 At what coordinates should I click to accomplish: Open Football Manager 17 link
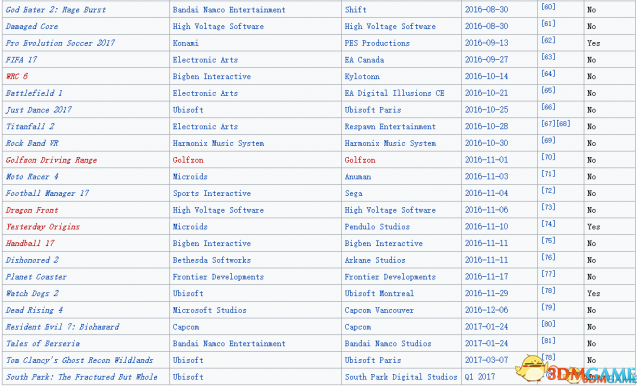(47, 193)
